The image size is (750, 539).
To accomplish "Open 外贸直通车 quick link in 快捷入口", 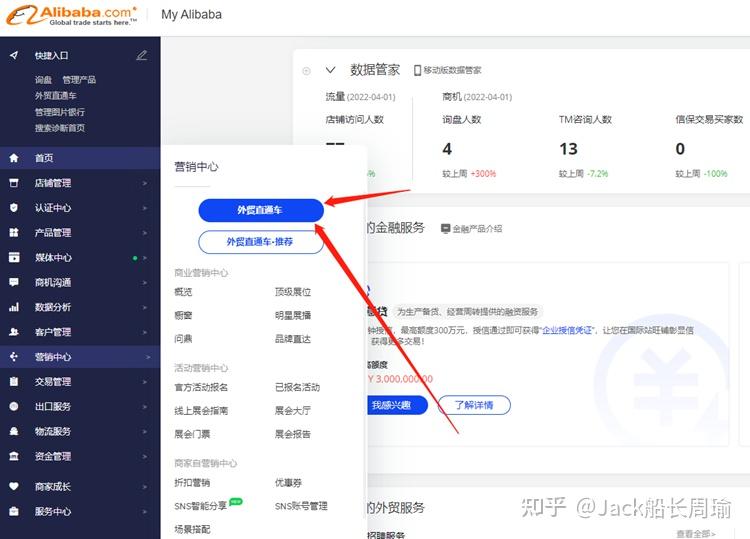I will (56, 96).
